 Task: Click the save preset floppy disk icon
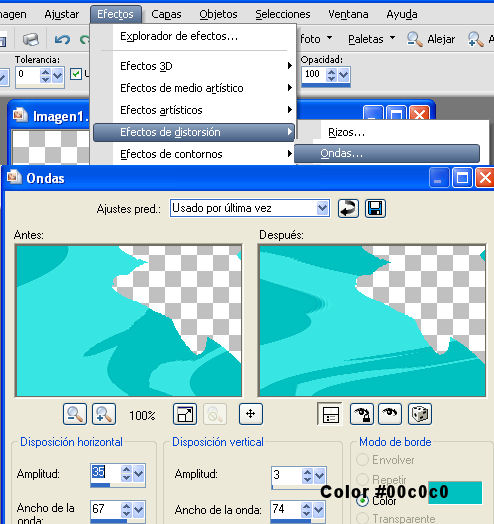pos(375,209)
